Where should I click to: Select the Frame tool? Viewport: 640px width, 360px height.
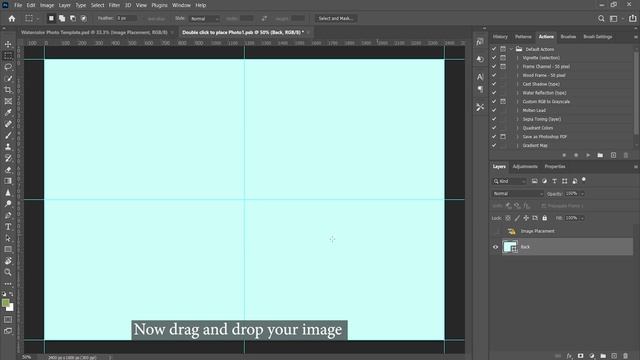tap(8, 101)
